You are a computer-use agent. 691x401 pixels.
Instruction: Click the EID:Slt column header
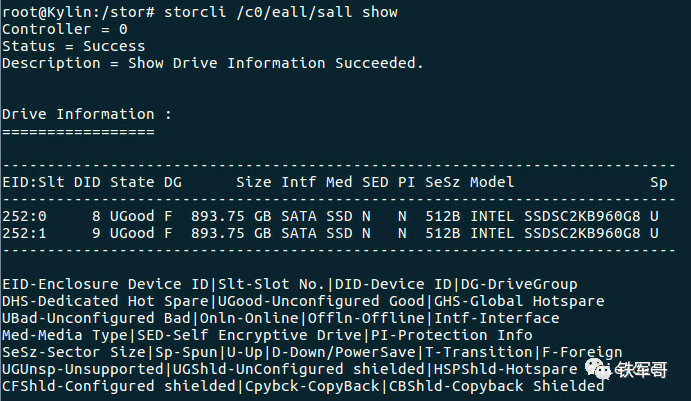point(33,182)
